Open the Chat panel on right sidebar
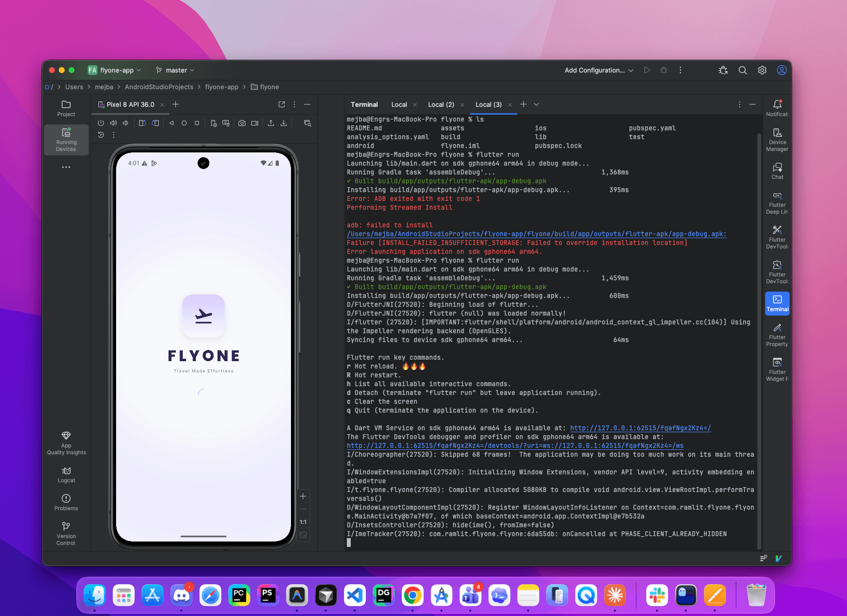Viewport: 847px width, 616px height. tap(777, 171)
